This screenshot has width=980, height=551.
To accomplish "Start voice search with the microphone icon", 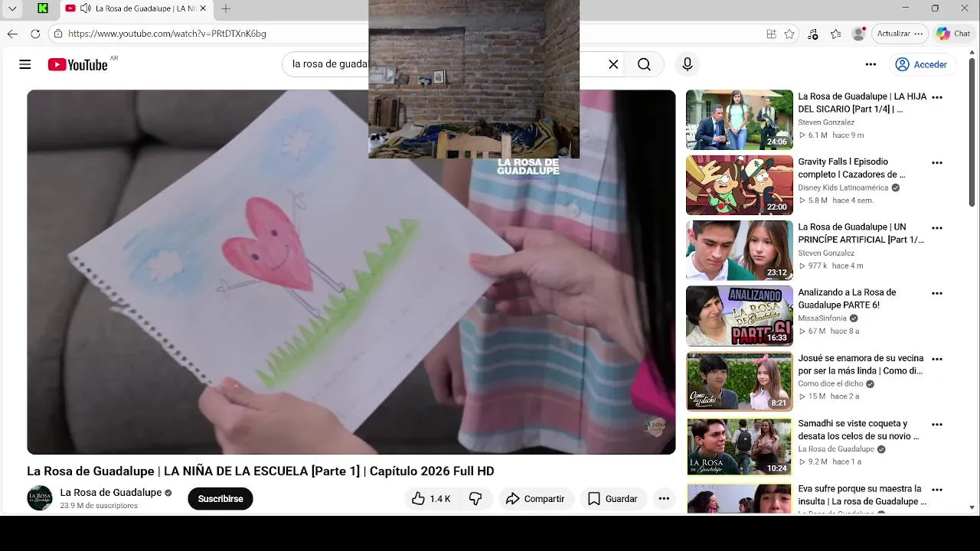I will point(688,64).
